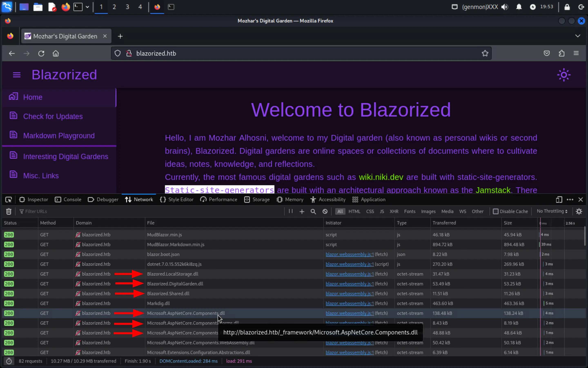Click the blazorized.htb address bar
The width and height of the screenshot is (588, 368).
click(x=301, y=53)
